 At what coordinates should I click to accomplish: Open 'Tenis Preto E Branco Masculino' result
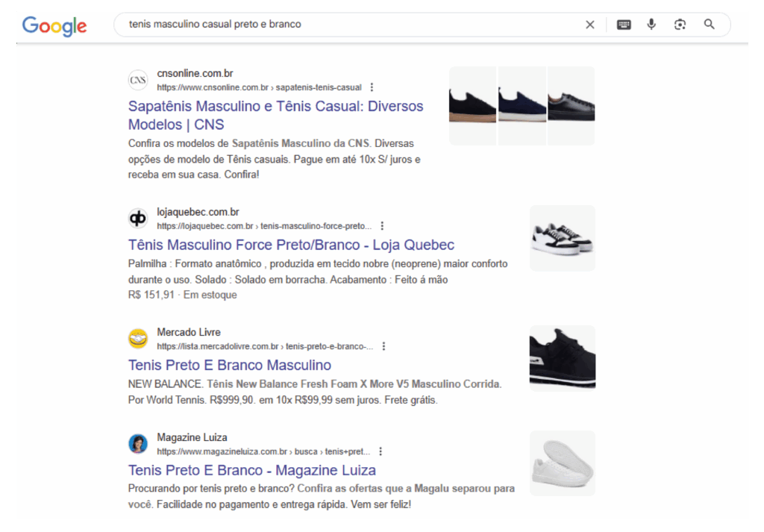(x=230, y=366)
